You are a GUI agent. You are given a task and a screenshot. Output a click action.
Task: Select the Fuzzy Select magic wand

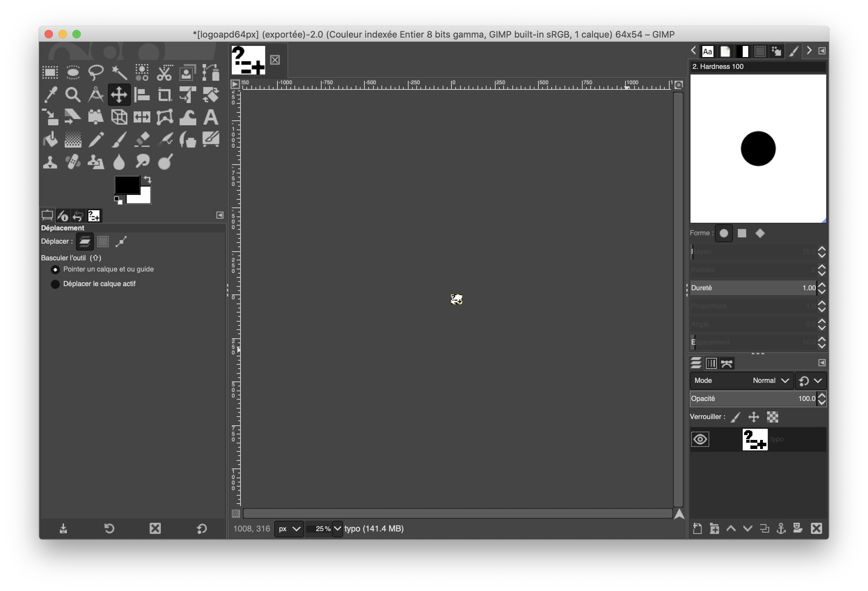(119, 72)
